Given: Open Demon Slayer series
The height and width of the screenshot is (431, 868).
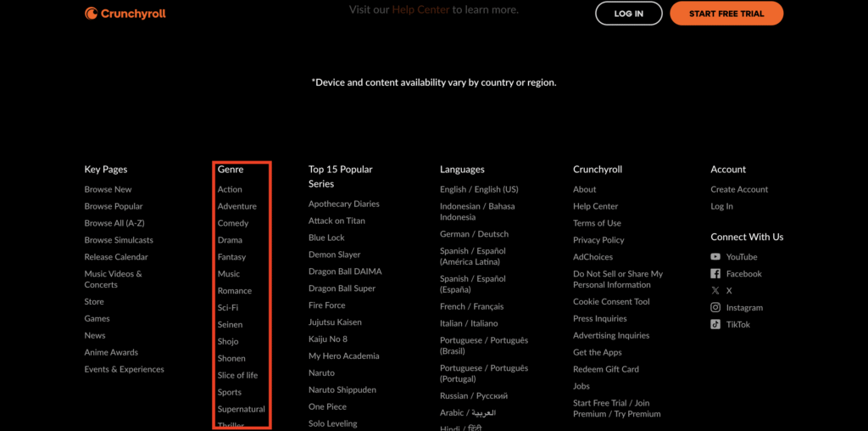Looking at the screenshot, I should pyautogui.click(x=334, y=255).
